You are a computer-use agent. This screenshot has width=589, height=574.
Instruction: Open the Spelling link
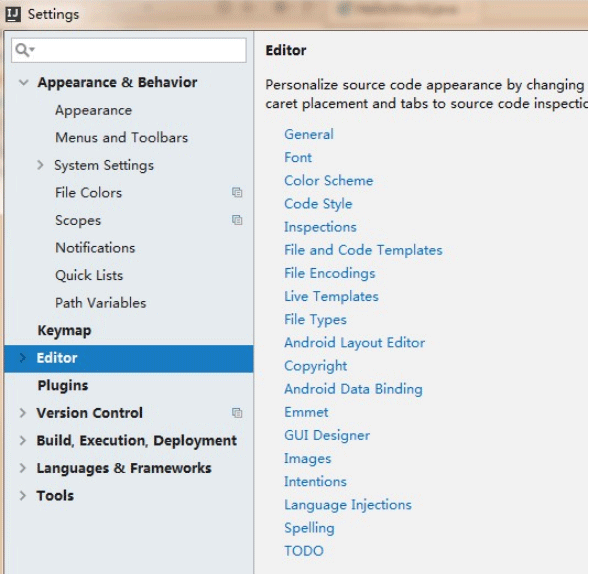click(309, 528)
